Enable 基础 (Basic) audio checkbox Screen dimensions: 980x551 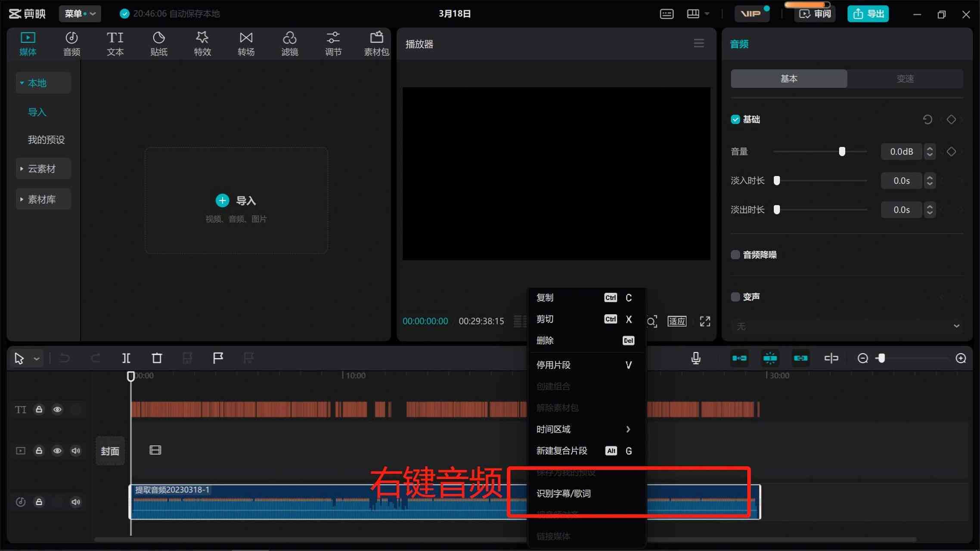pyautogui.click(x=736, y=119)
